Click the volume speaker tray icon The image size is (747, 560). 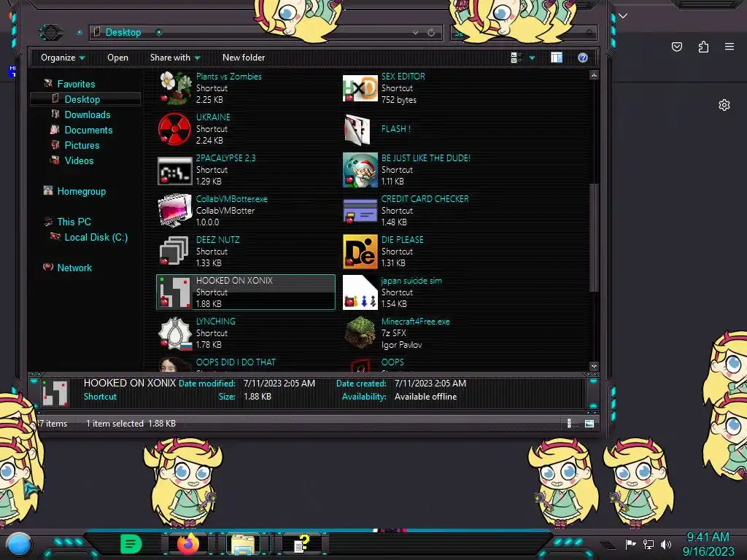666,544
